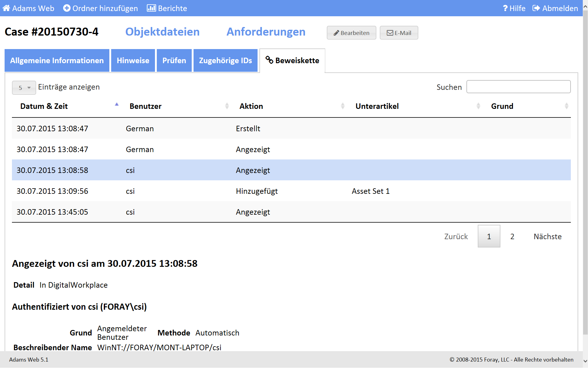This screenshot has height=368, width=588.
Task: Click the chain icon on the Beweiskette tab
Action: click(269, 60)
